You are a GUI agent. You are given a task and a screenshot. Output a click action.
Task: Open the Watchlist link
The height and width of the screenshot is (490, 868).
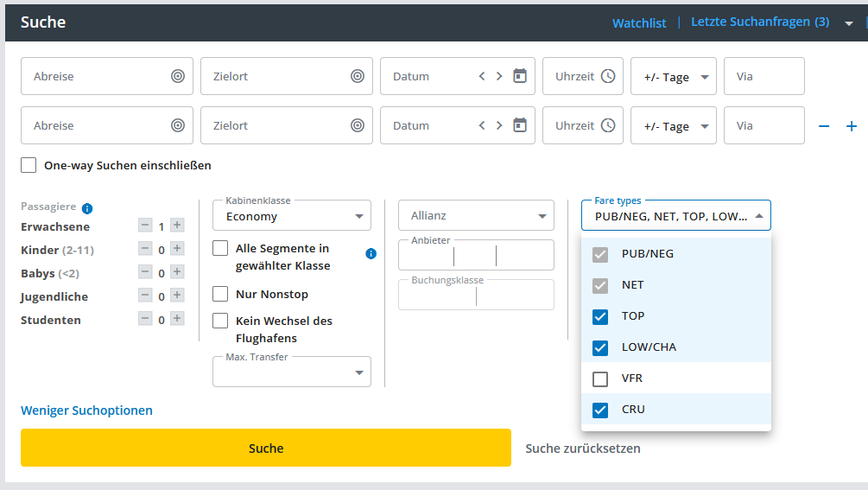[639, 22]
